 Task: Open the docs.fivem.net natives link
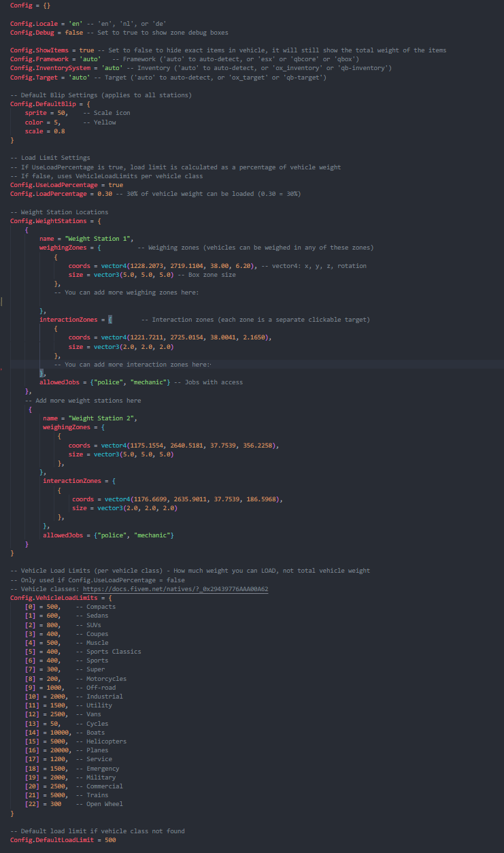(175, 589)
